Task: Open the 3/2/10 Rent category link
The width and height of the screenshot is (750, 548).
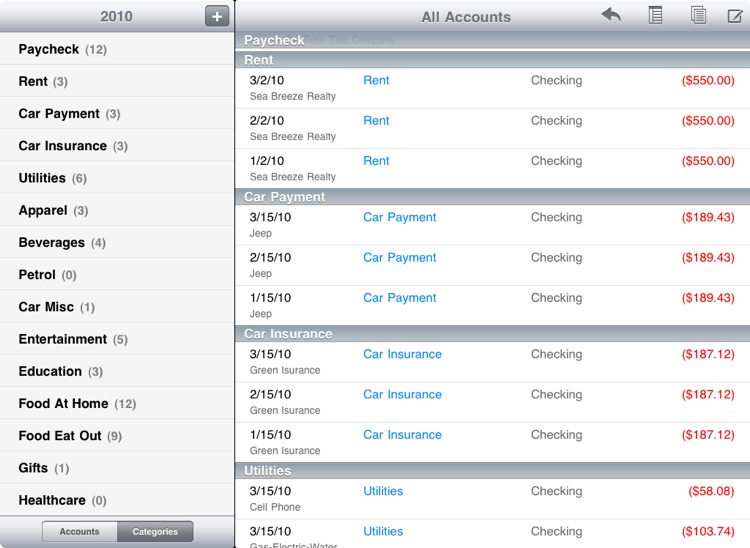Action: (376, 80)
